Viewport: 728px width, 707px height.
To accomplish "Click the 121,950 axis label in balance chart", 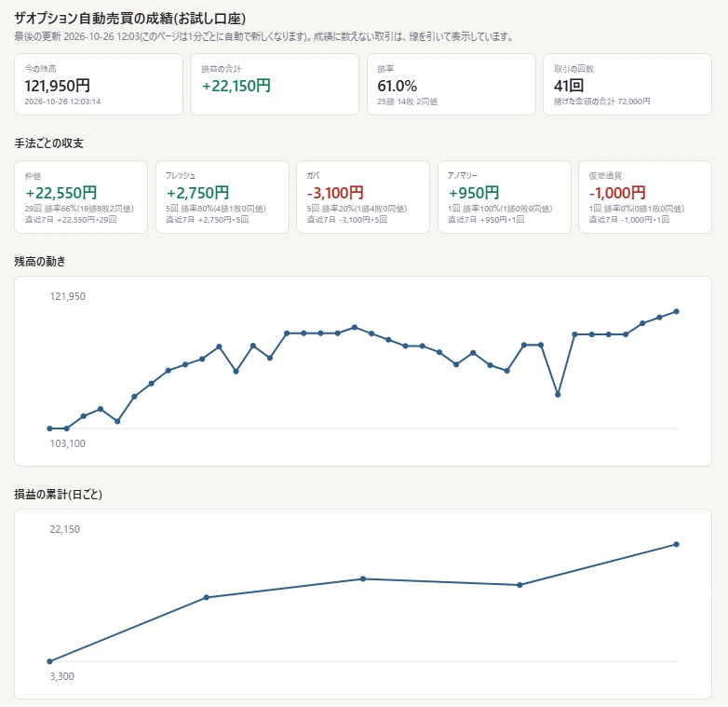I will coord(68,296).
